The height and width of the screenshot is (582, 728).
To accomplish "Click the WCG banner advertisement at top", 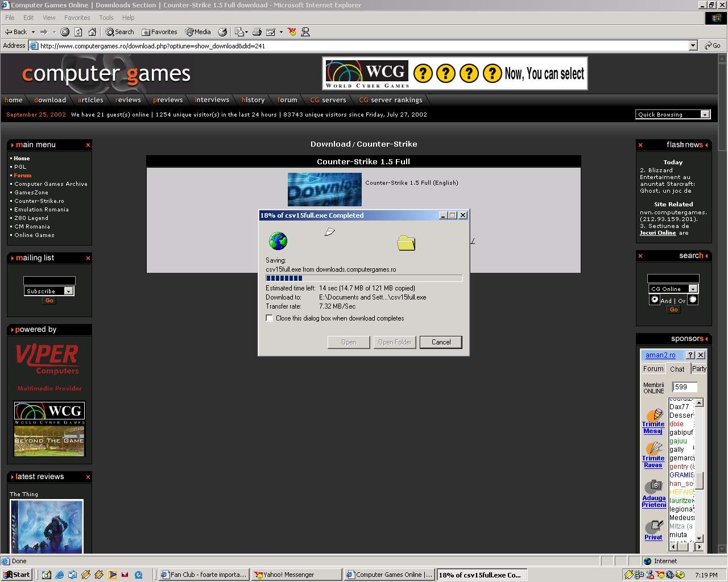I will pos(455,73).
